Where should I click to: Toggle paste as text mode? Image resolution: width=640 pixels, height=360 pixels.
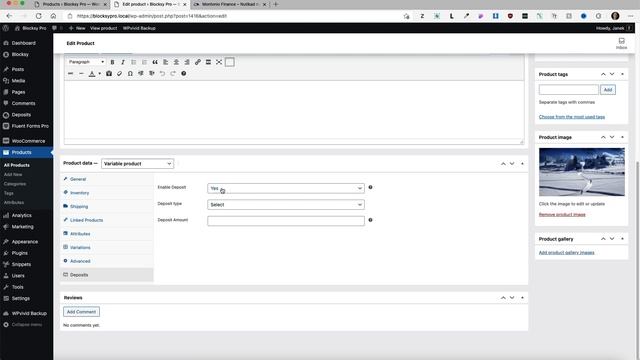tap(109, 73)
